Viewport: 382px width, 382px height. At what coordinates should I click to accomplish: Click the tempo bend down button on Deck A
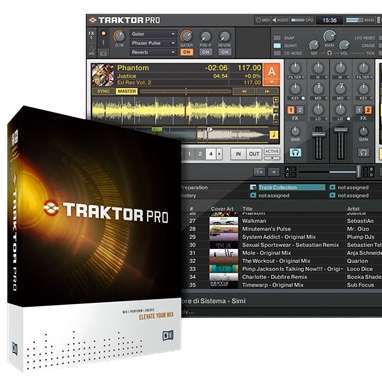click(x=244, y=91)
